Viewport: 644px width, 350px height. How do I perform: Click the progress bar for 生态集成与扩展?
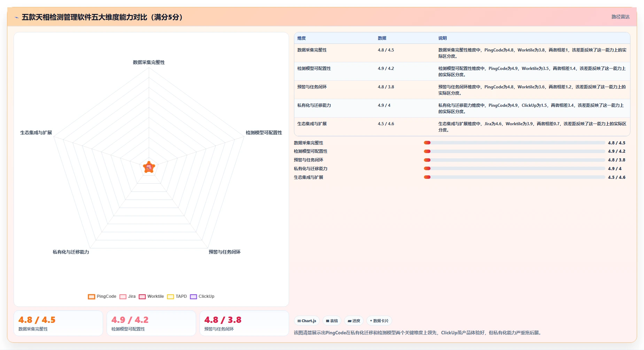[514, 177]
